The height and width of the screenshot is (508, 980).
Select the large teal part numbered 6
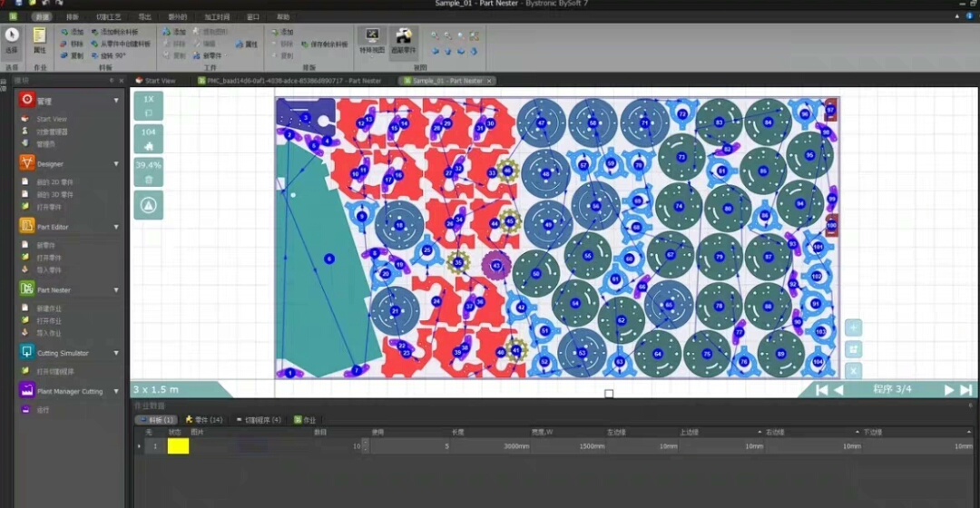pyautogui.click(x=327, y=259)
